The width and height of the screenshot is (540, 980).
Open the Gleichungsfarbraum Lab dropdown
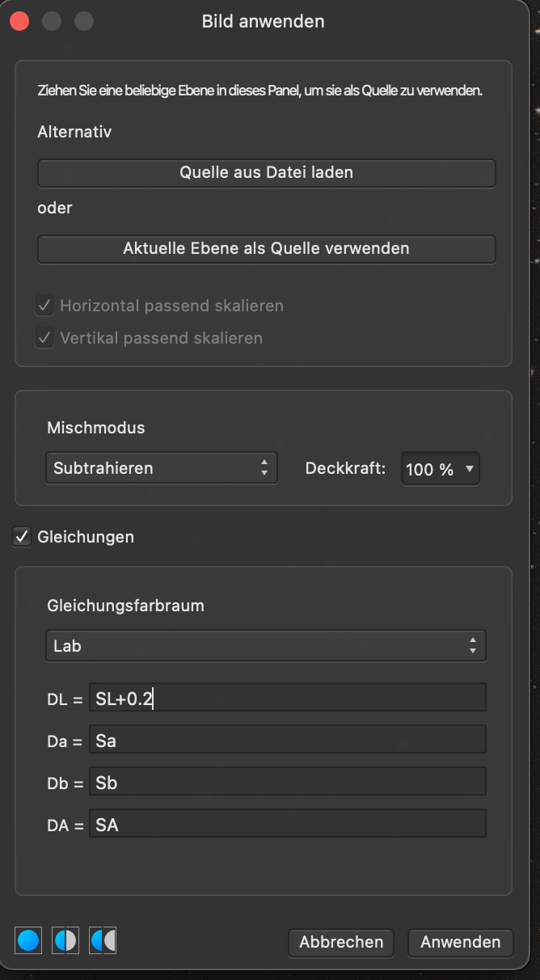265,645
